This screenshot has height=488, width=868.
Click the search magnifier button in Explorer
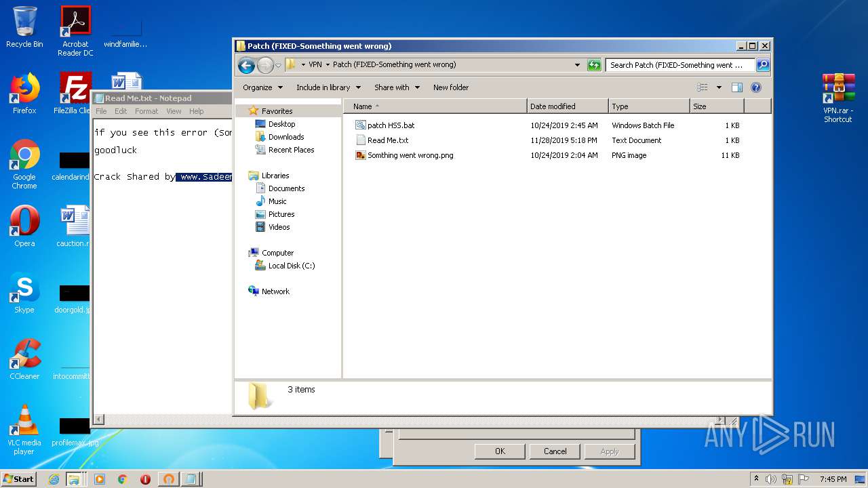pyautogui.click(x=763, y=65)
